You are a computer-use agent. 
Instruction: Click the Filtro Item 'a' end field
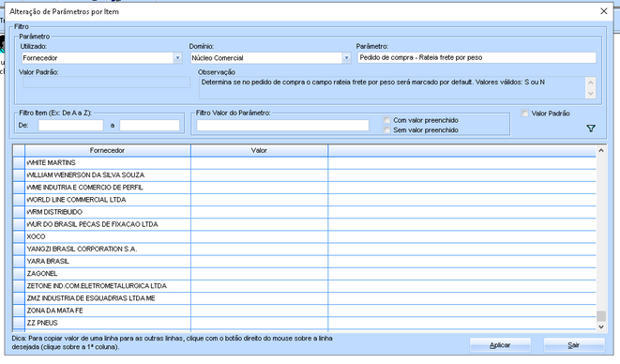click(149, 126)
